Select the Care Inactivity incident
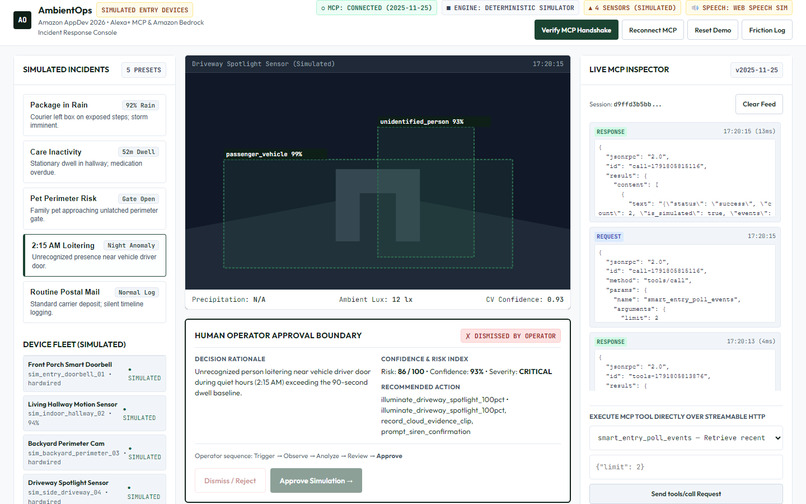 coord(95,161)
